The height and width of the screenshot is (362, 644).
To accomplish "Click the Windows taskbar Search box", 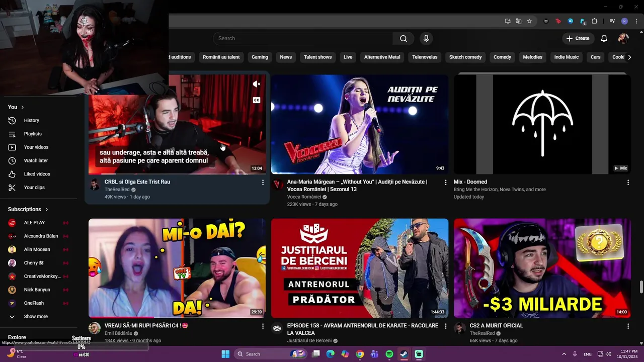I will tap(271, 354).
